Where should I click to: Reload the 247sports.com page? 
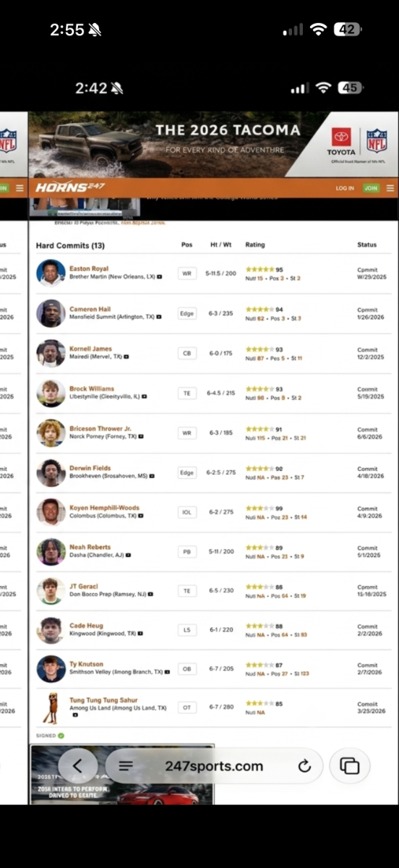[304, 766]
